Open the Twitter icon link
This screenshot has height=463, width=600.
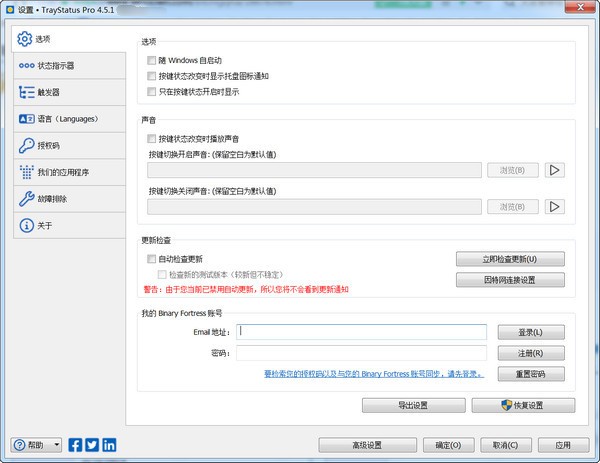[92, 445]
